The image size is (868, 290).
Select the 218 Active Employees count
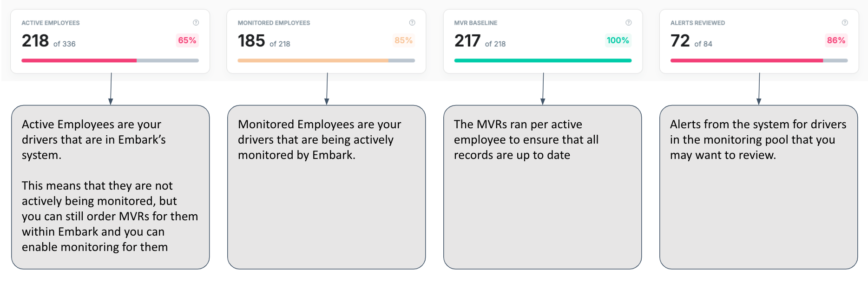click(x=35, y=41)
